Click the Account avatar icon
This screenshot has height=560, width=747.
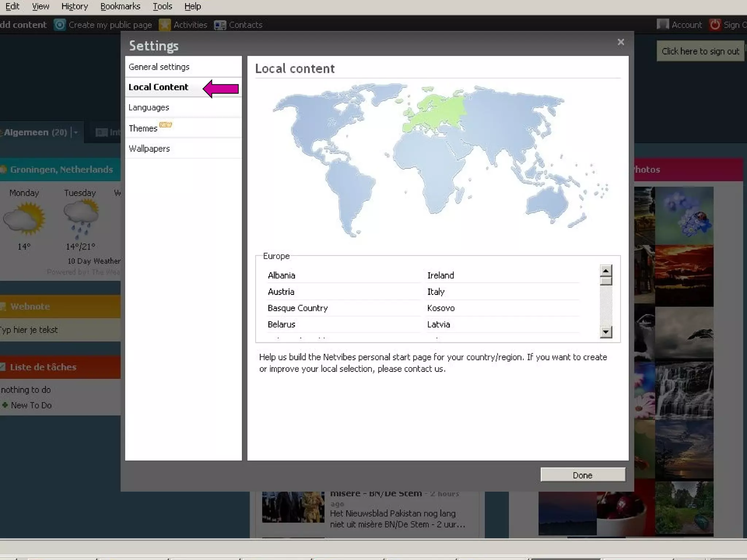point(663,24)
